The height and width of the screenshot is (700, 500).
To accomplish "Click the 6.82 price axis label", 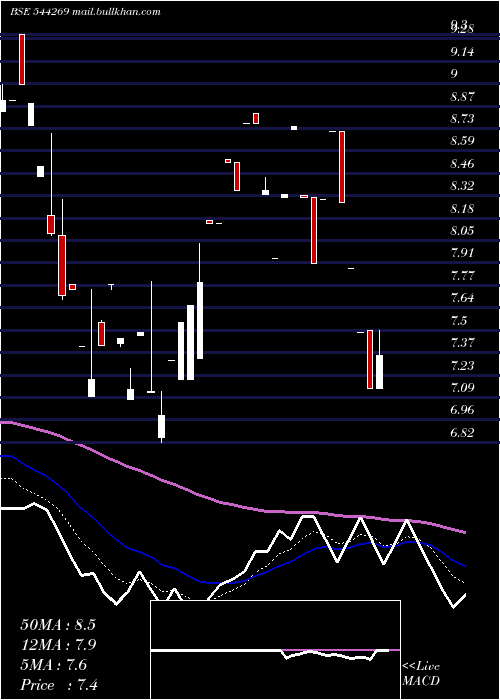I will tap(462, 433).
